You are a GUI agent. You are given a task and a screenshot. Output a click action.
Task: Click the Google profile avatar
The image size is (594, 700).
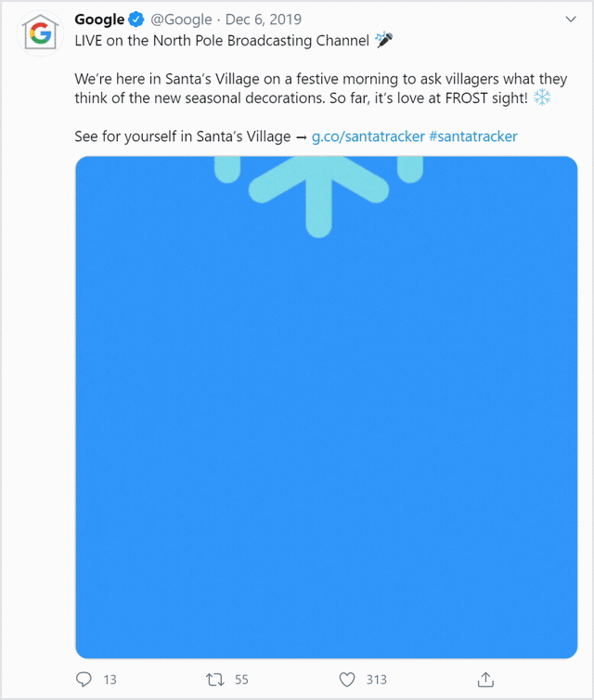click(x=40, y=33)
